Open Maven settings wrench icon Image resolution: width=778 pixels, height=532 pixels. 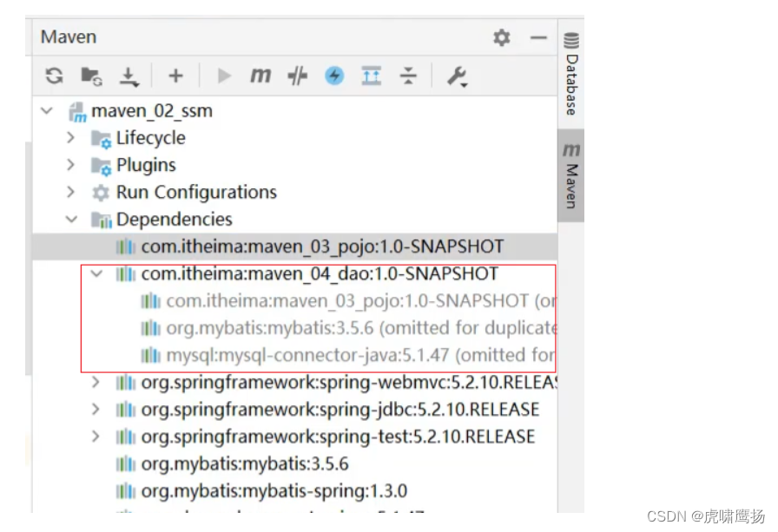pos(457,77)
